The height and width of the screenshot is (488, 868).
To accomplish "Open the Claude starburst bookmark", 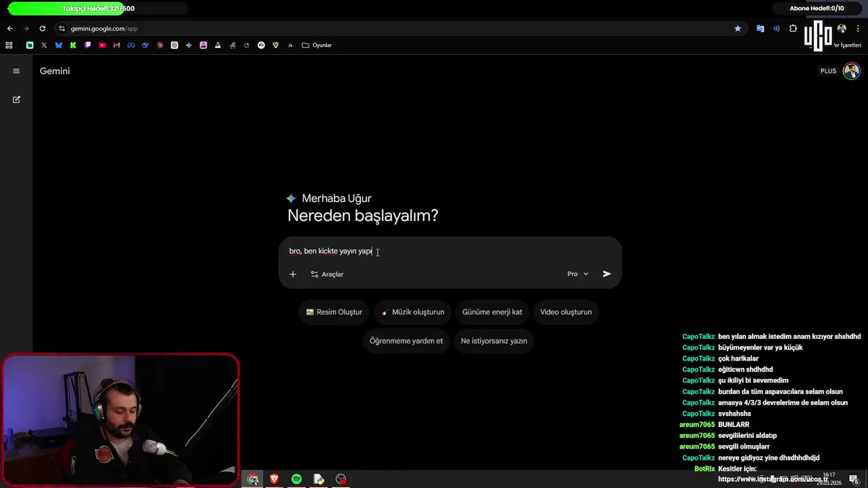I will [160, 45].
